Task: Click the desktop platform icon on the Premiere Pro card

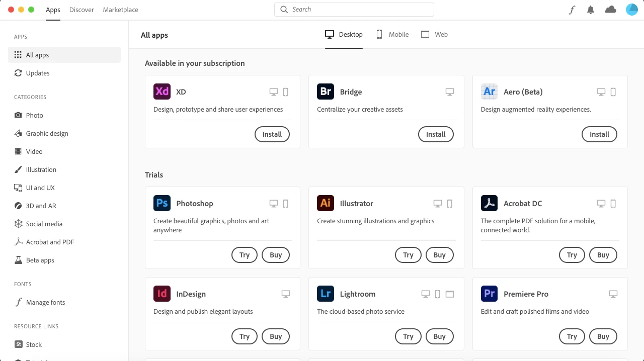Action: [613, 294]
